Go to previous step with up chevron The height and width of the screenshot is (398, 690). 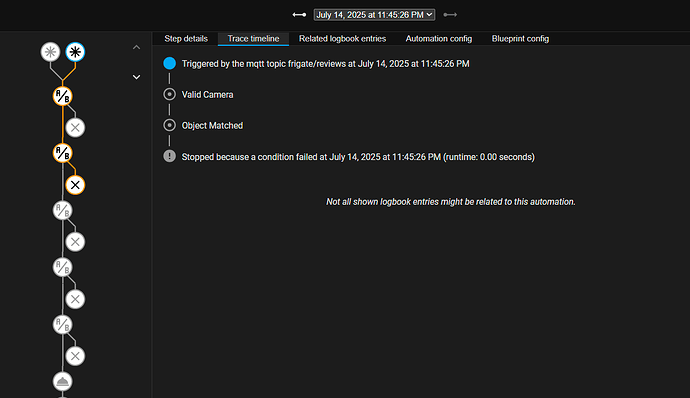[136, 47]
